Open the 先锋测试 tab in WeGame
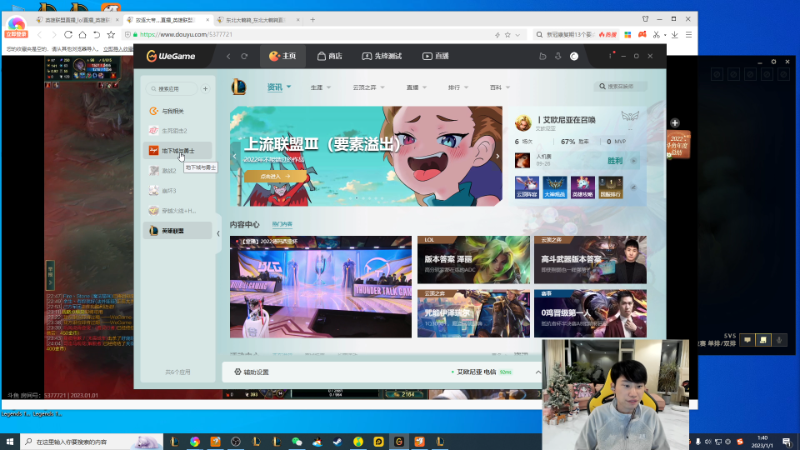This screenshot has width=800, height=450. click(x=382, y=56)
